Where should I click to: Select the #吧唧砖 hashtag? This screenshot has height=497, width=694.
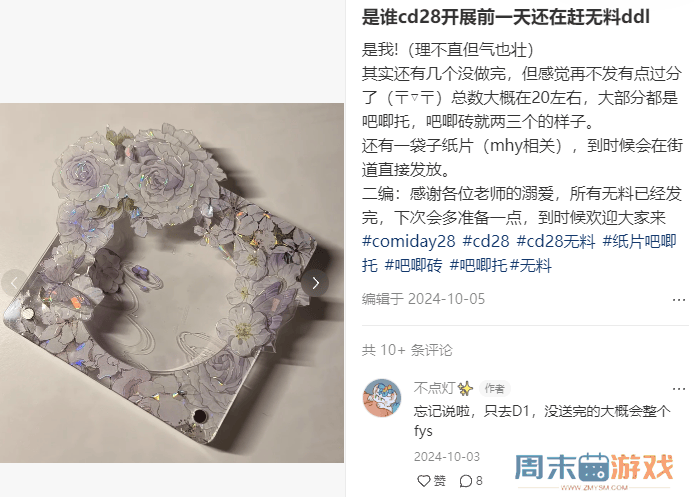click(413, 266)
